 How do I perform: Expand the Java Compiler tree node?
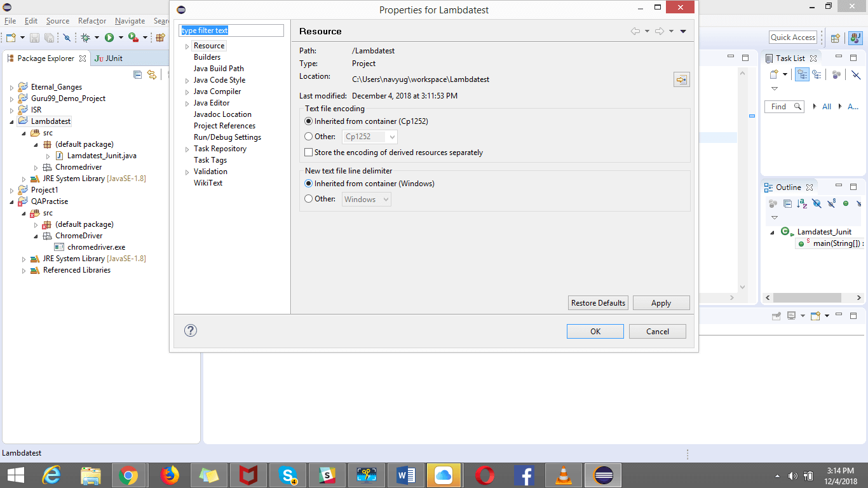187,92
